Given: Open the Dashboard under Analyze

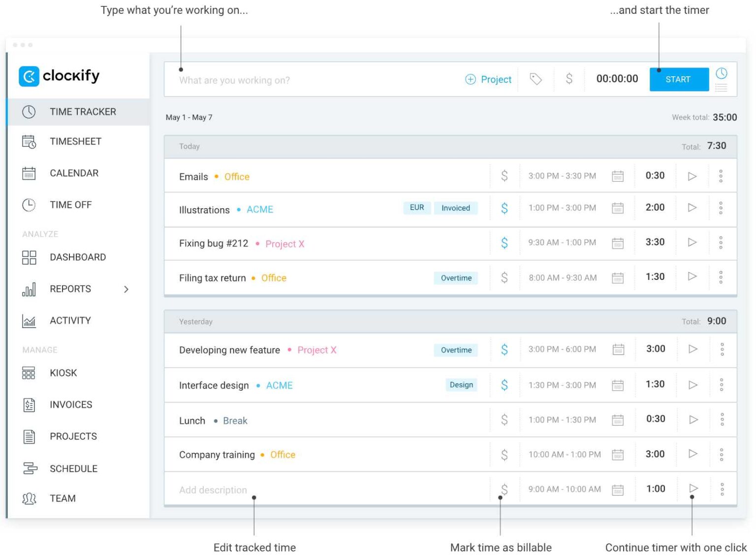Looking at the screenshot, I should [77, 257].
